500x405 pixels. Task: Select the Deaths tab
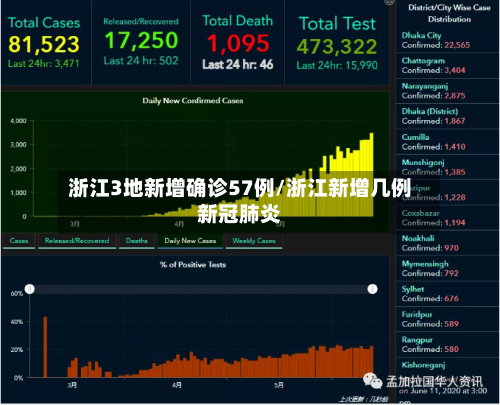pos(137,241)
